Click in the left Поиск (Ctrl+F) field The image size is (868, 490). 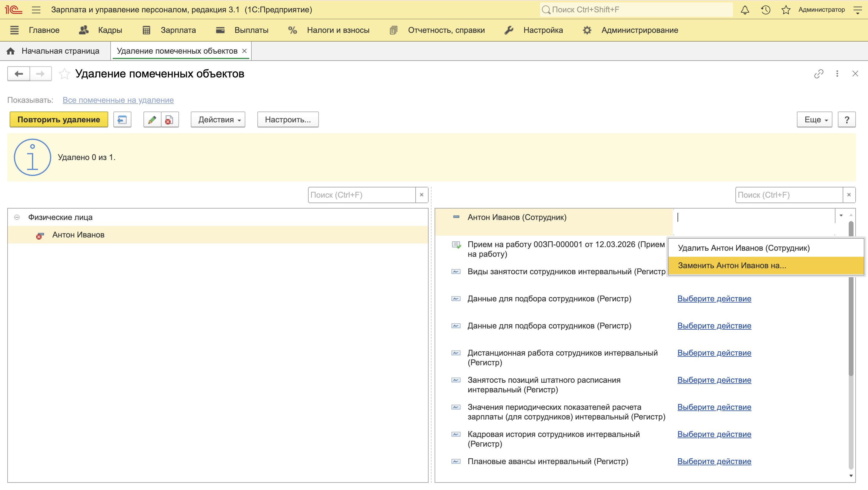click(x=361, y=195)
